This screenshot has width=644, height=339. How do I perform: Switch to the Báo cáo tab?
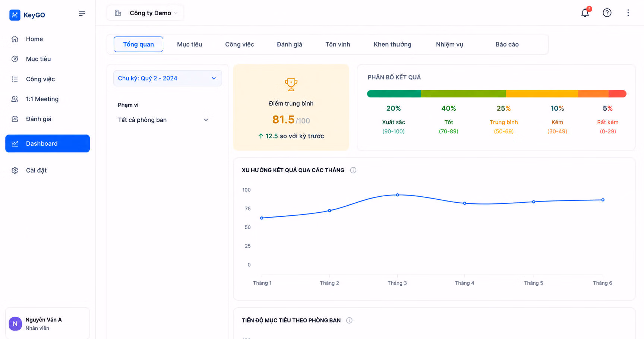(x=507, y=44)
